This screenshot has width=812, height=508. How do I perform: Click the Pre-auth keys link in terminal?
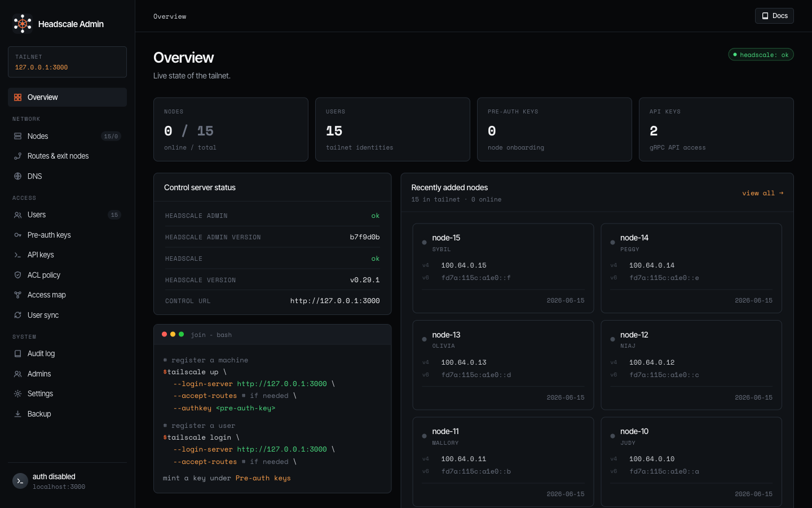coord(263,478)
